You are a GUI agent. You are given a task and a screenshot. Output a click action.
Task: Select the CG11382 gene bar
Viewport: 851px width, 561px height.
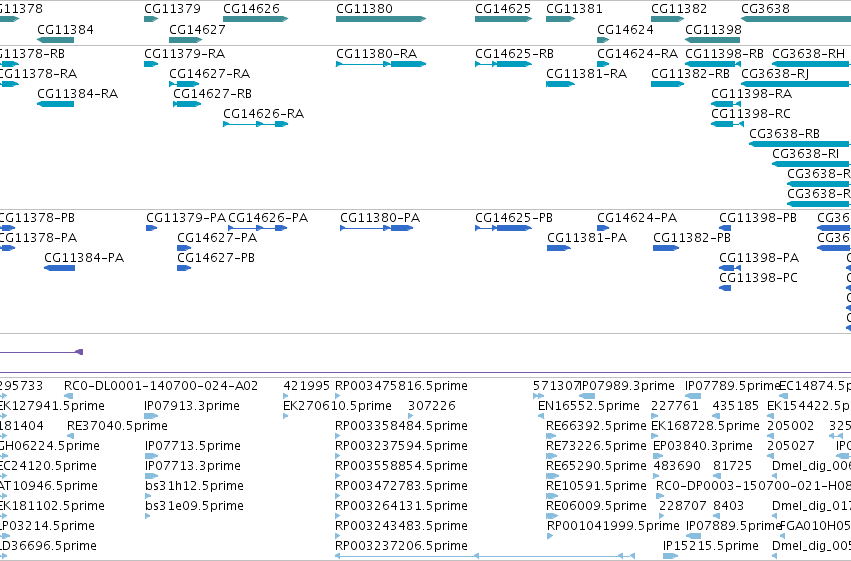(668, 19)
